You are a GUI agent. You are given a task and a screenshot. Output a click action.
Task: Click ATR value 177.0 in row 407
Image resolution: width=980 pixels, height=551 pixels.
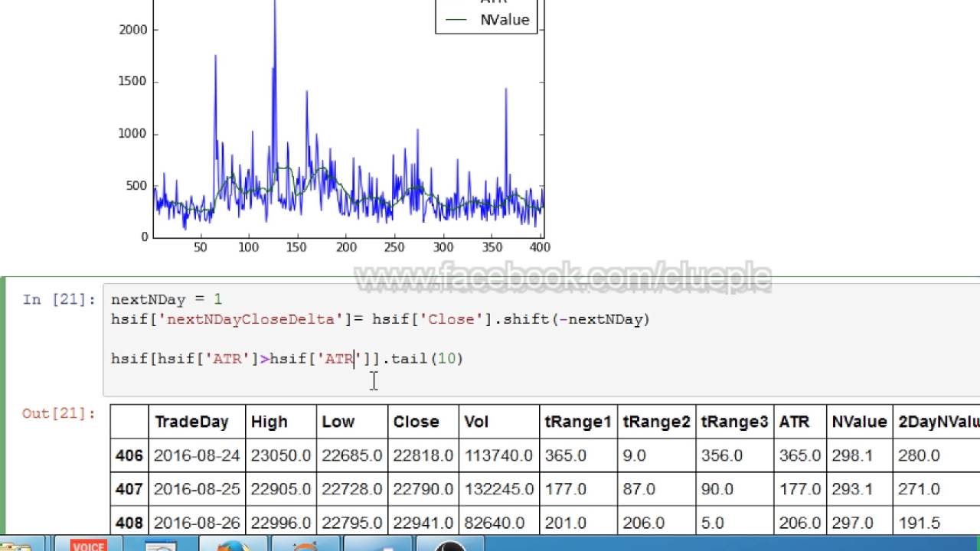pos(800,489)
